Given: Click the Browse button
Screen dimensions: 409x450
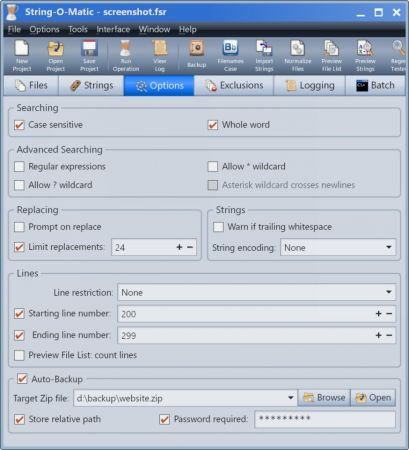Looking at the screenshot, I should (324, 397).
